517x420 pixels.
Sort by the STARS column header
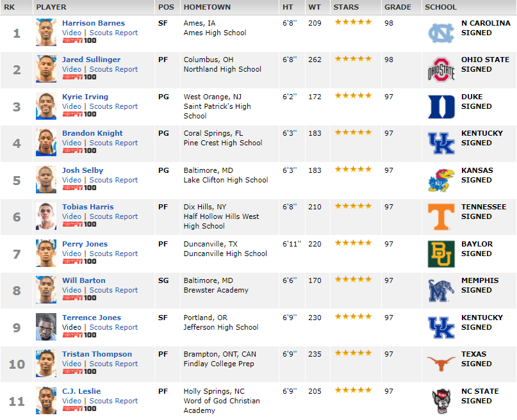(345, 7)
